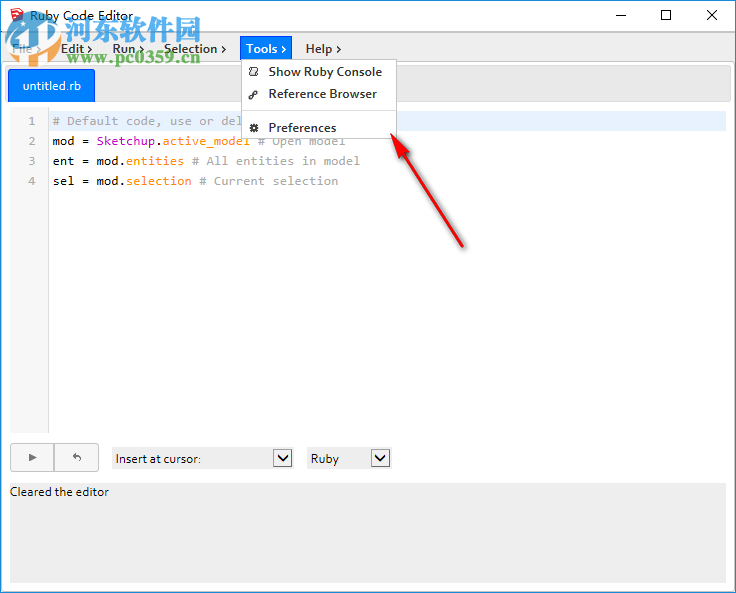Open the Edit menu
This screenshot has width=736, height=593.
tap(76, 49)
